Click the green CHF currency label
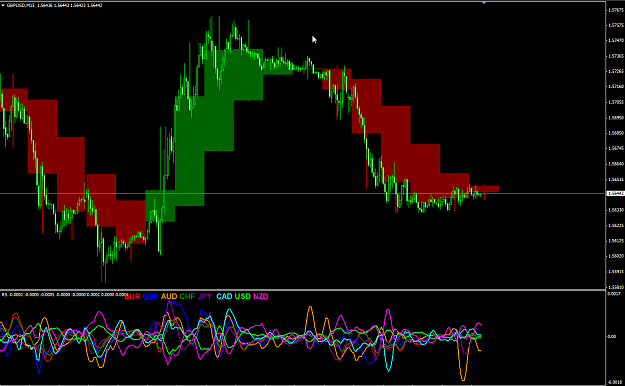Viewport: 625px width, 386px height. [x=187, y=296]
